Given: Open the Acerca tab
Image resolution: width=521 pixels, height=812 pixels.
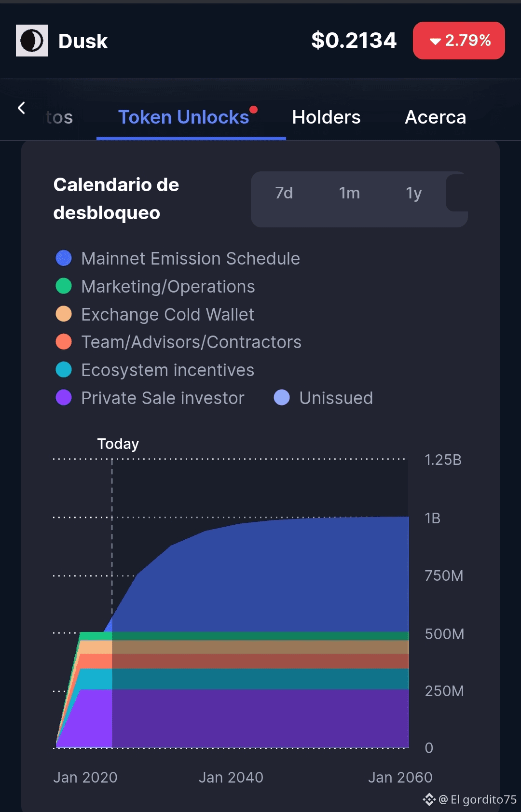Looking at the screenshot, I should pyautogui.click(x=435, y=117).
